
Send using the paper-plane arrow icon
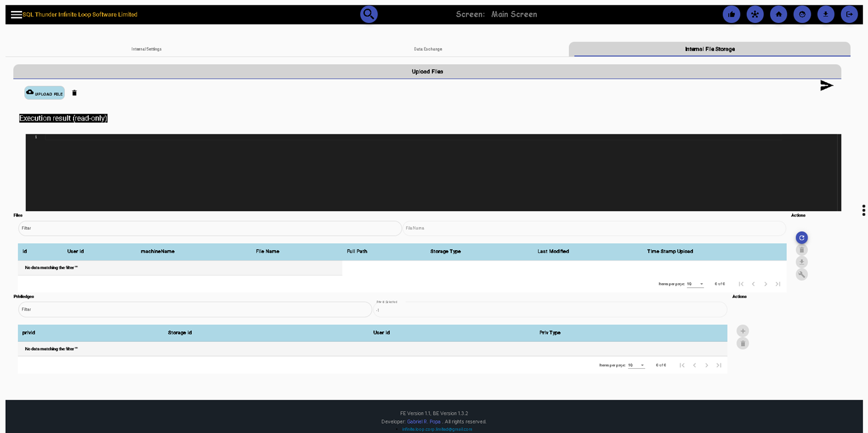click(826, 86)
